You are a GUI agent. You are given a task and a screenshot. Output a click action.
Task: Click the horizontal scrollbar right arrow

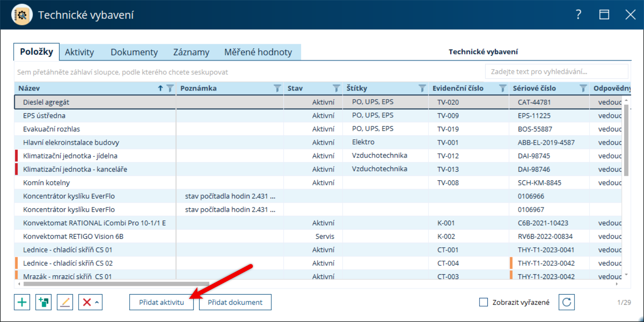coord(618,284)
